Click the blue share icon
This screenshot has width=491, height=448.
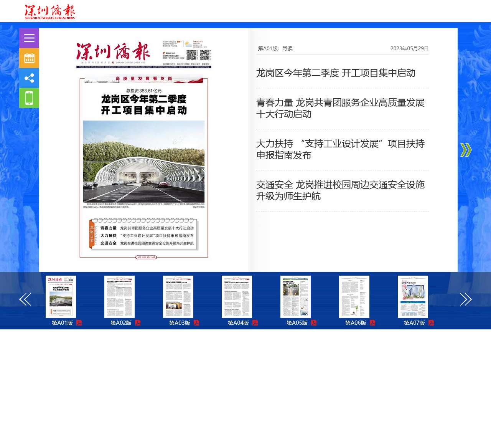click(29, 78)
